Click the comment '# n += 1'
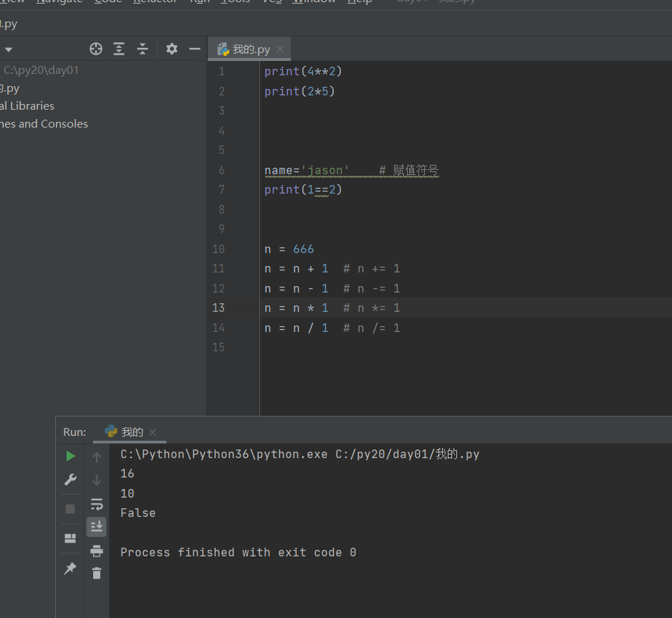Image resolution: width=672 pixels, height=618 pixels. click(x=372, y=269)
